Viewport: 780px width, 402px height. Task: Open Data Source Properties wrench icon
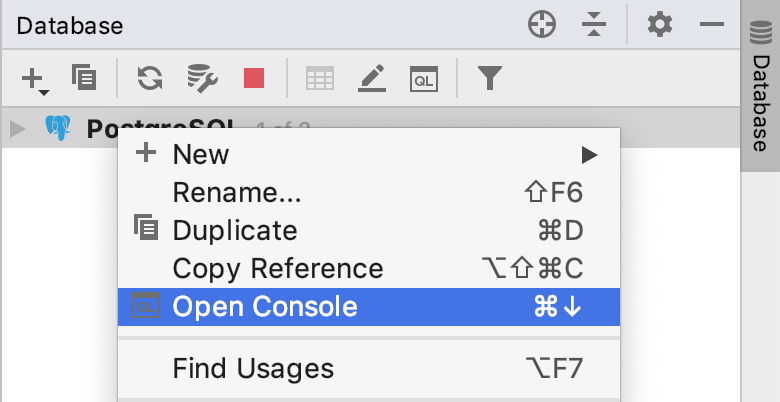[x=202, y=78]
